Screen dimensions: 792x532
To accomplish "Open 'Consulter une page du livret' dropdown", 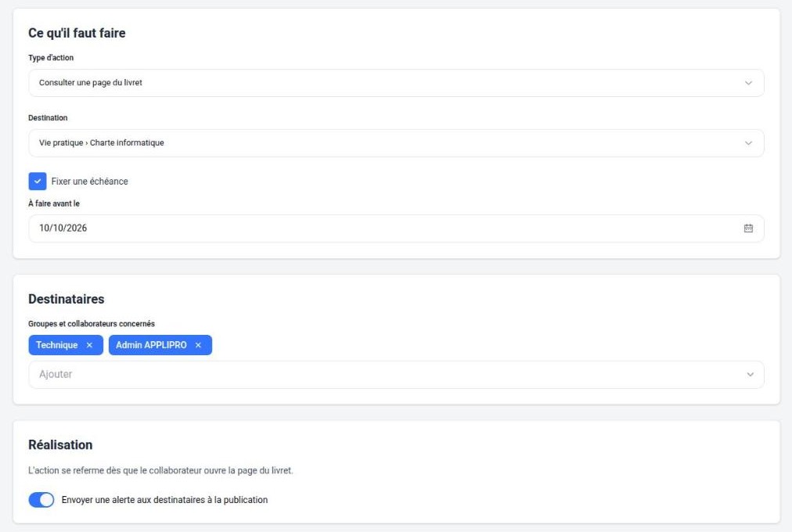I will [396, 83].
